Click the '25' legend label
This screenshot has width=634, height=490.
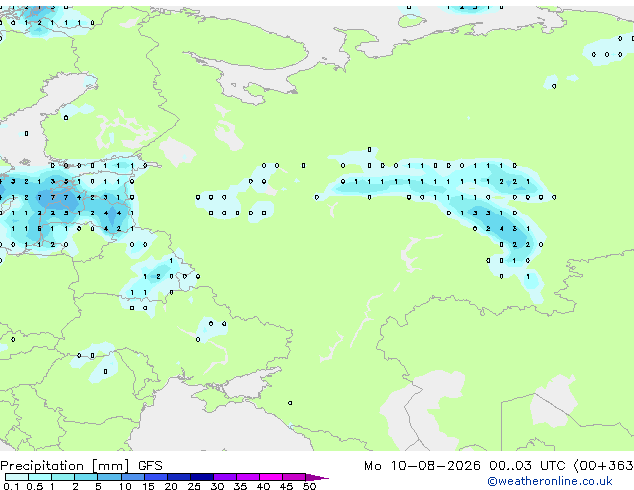click(x=194, y=486)
